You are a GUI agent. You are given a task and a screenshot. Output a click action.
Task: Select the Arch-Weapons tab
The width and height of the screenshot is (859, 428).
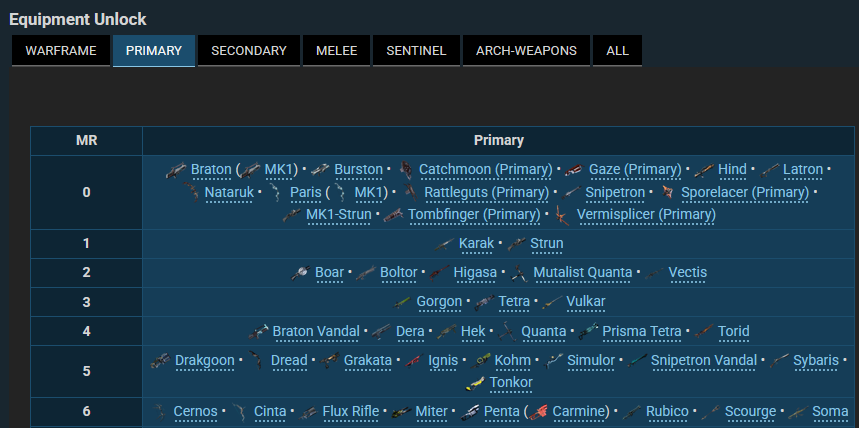[x=526, y=51]
